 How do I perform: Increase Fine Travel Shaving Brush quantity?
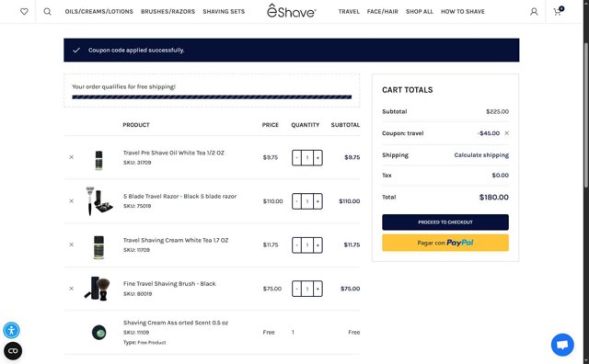(x=318, y=289)
